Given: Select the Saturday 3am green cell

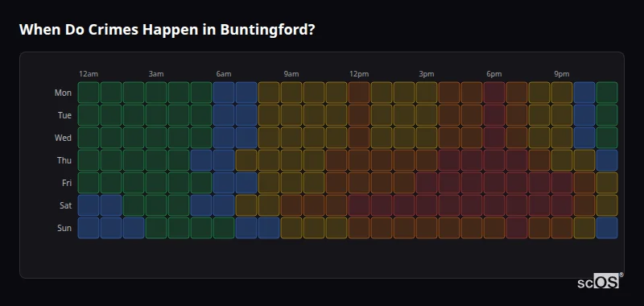Looking at the screenshot, I should click(x=156, y=205).
